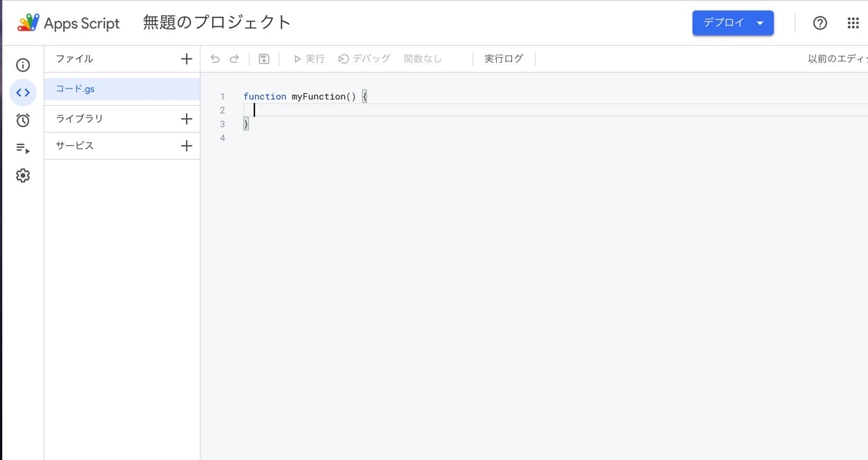Select the コード.gs file
This screenshot has height=460, width=868.
click(76, 88)
